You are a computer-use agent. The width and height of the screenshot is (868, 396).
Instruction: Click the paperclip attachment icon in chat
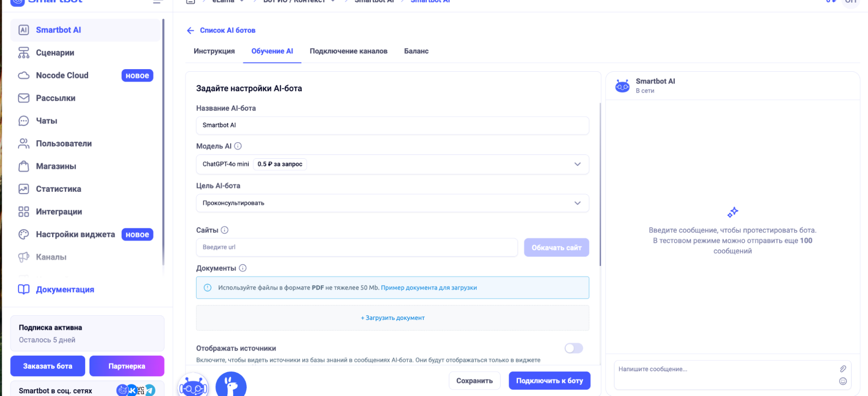click(x=843, y=368)
